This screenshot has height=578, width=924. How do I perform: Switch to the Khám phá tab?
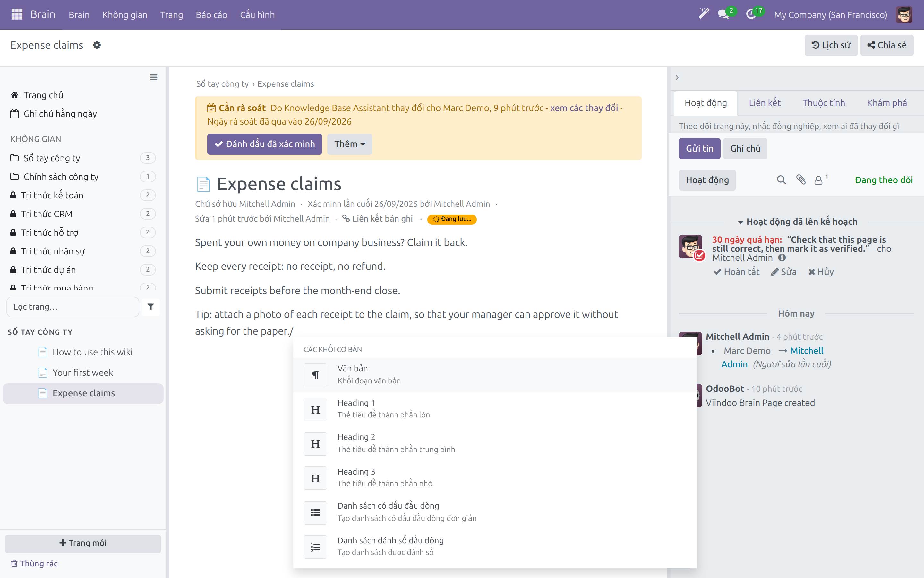pos(886,103)
